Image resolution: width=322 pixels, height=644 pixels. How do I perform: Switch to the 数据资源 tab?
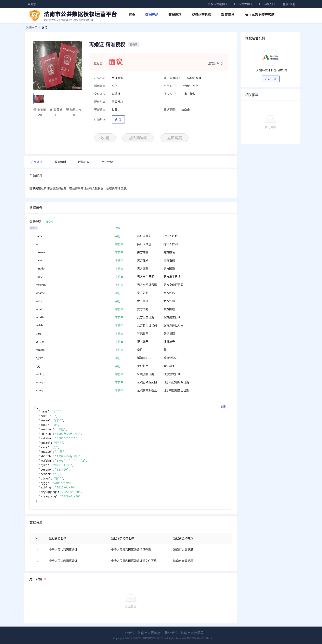(x=83, y=162)
